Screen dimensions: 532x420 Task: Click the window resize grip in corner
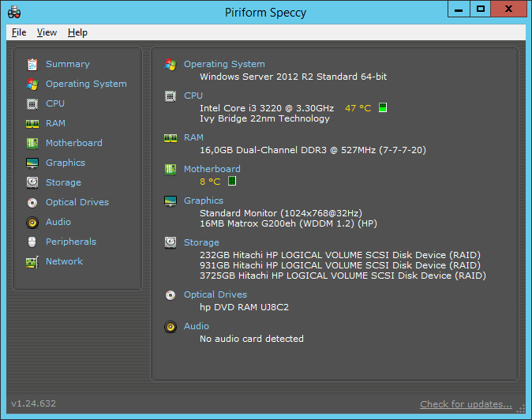(x=520, y=409)
